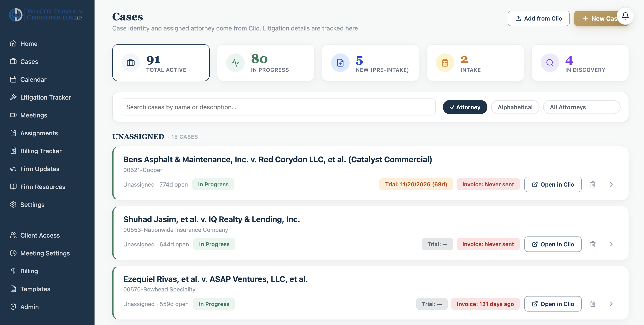Open the All Attorneys filter dropdown
644x325 pixels.
tap(581, 107)
